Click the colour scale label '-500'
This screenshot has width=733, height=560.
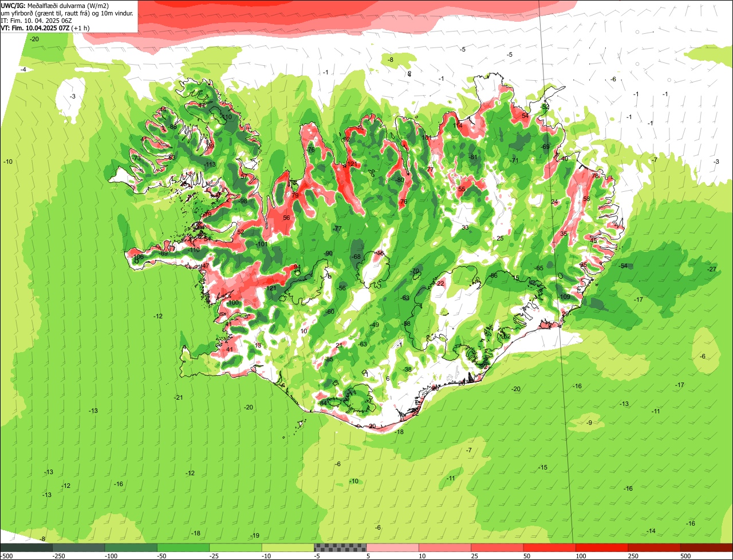pyautogui.click(x=6, y=556)
